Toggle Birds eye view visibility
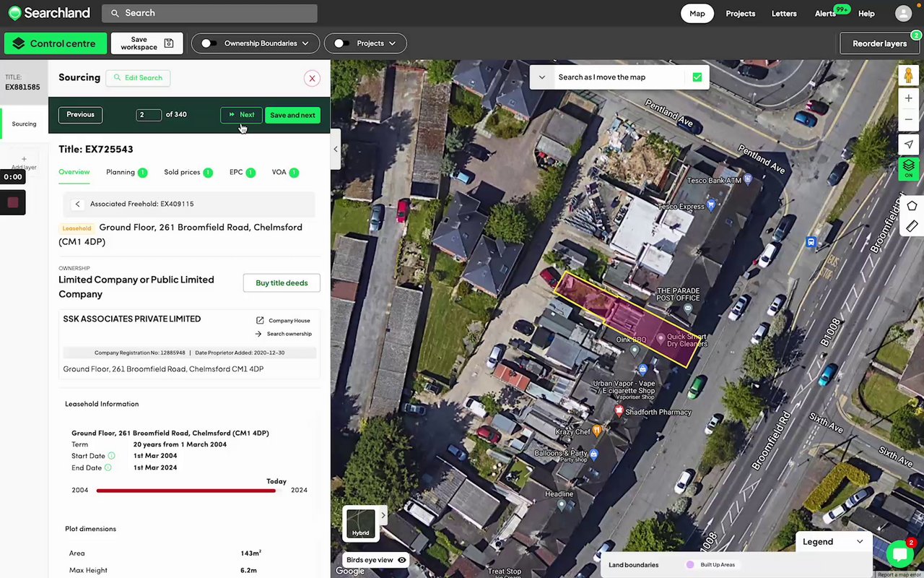 [x=402, y=560]
